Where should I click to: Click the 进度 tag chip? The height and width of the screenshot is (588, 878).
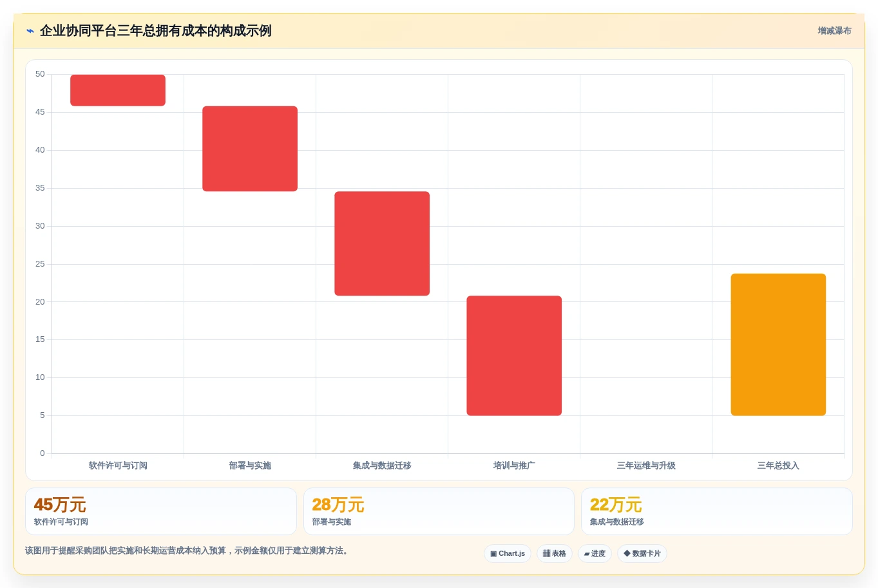595,554
